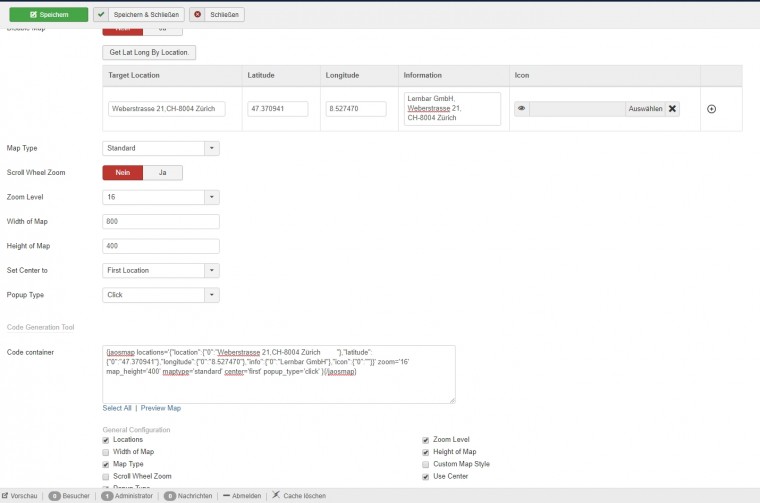Set Scroll Wheel Zoom to Ja
The width and height of the screenshot is (760, 503).
163,173
